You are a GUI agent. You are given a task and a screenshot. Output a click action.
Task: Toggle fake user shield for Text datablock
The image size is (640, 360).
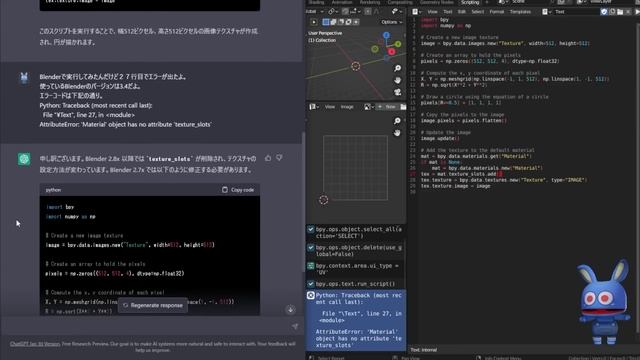pyautogui.click(x=604, y=12)
